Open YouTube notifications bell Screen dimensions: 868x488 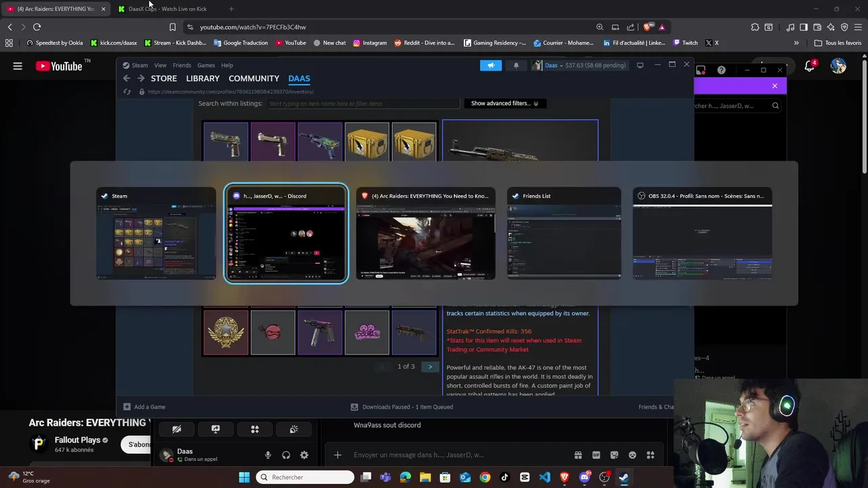810,66
